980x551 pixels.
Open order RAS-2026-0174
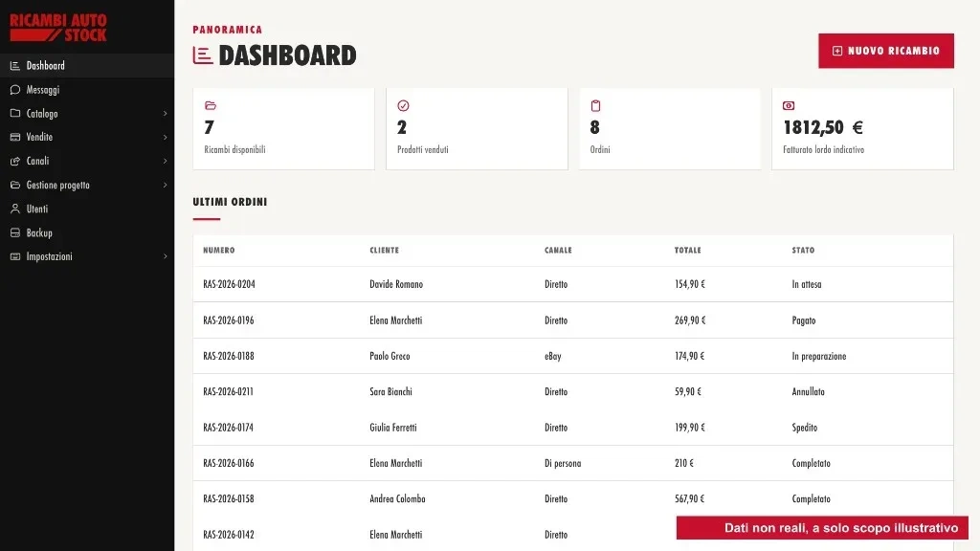tap(228, 428)
